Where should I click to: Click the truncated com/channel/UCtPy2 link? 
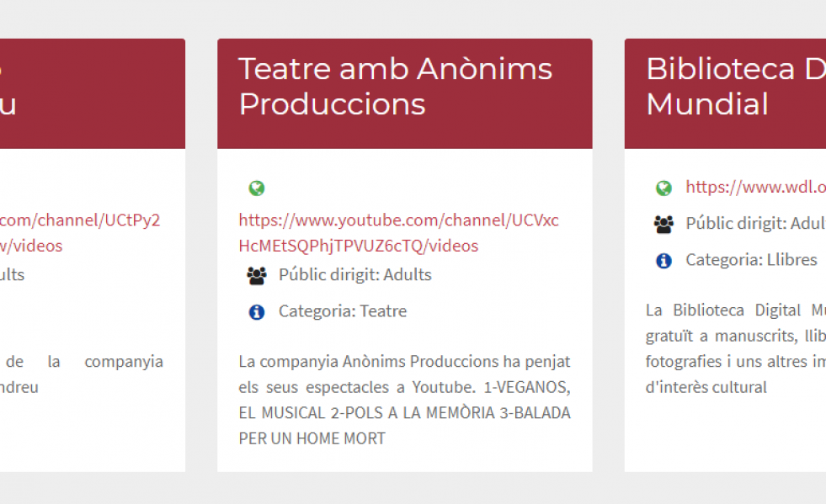coord(82,220)
